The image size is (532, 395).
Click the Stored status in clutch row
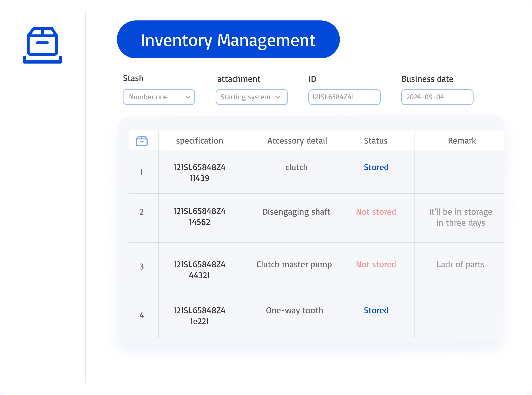pyautogui.click(x=376, y=167)
